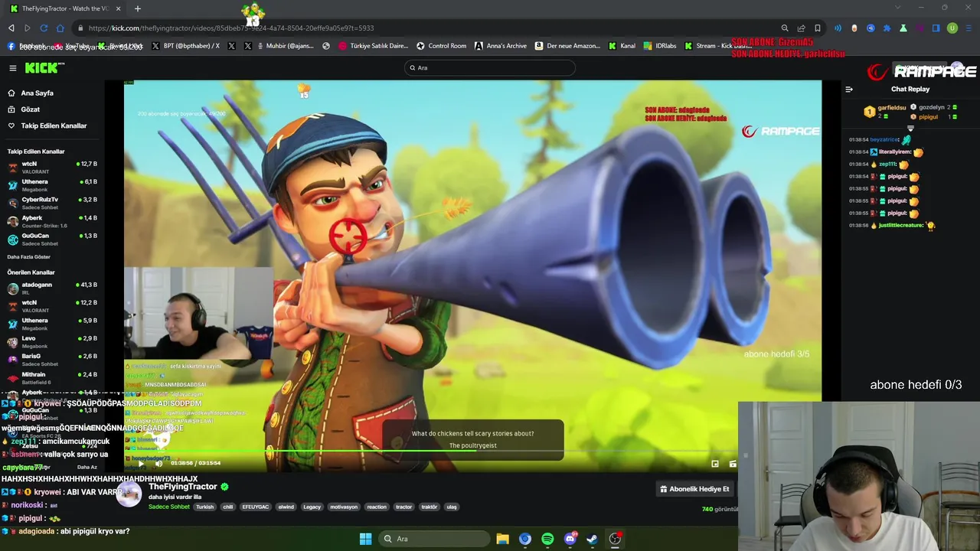Open GuGuCan channel in followed list
The height and width of the screenshot is (551, 980).
[x=52, y=239]
